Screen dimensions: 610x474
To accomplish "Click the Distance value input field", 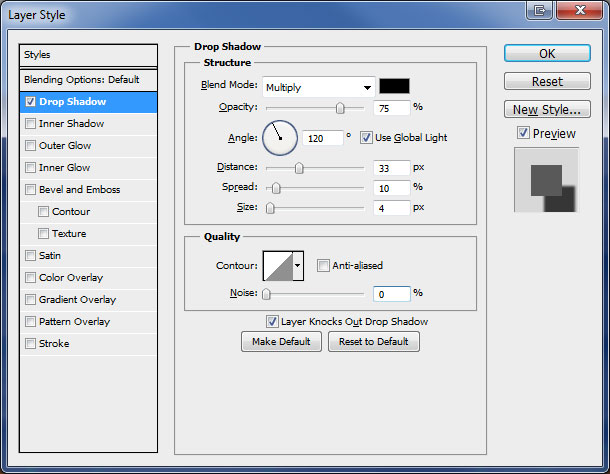I will pyautogui.click(x=392, y=168).
